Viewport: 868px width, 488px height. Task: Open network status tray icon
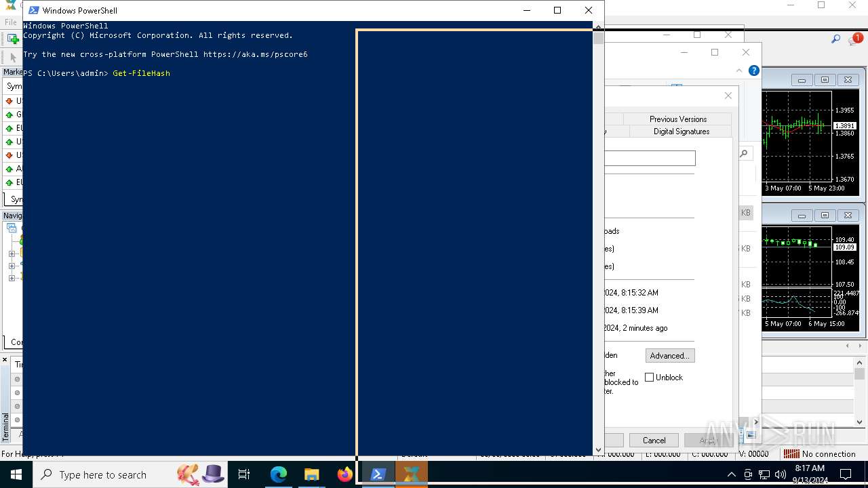click(x=764, y=474)
